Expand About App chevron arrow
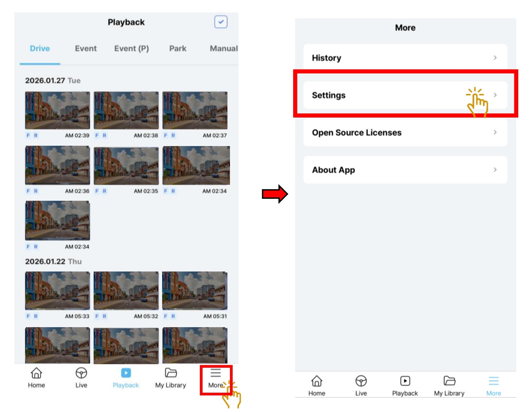The image size is (532, 412). coord(495,170)
